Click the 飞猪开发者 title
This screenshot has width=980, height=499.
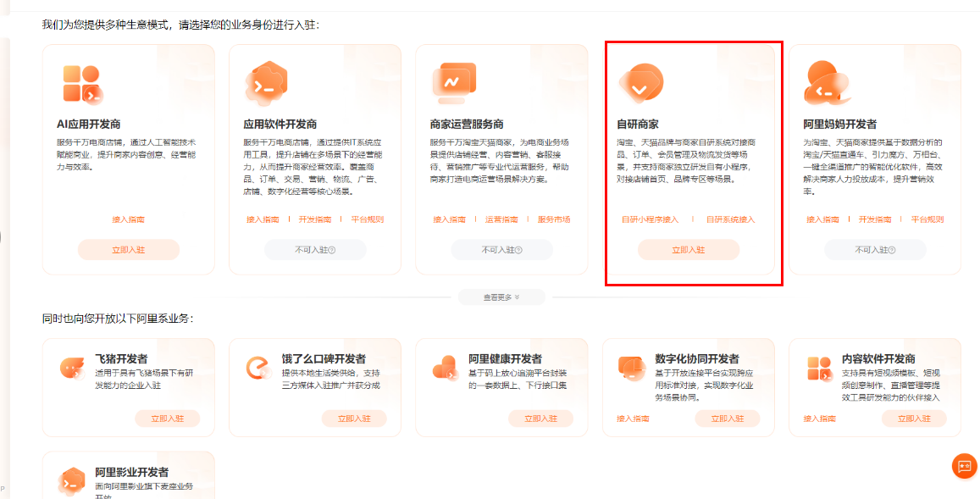(x=121, y=358)
